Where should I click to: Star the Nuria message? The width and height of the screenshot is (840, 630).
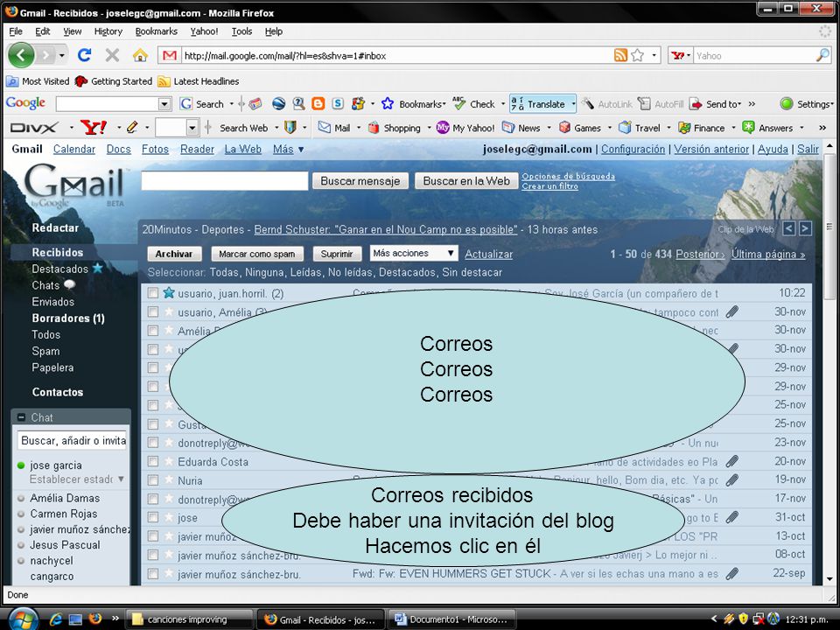tap(169, 479)
